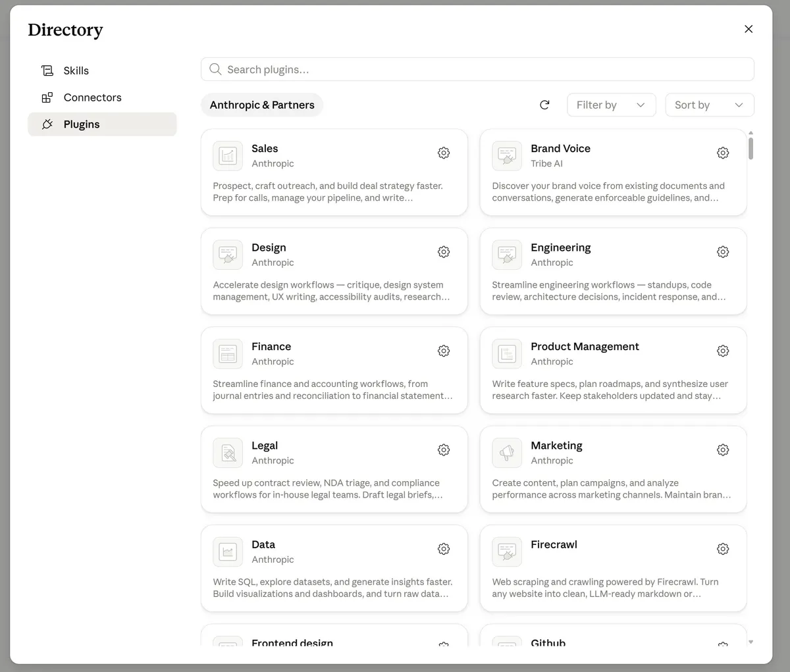The height and width of the screenshot is (672, 790).
Task: Click the refresh icon beside Filter by
Action: pos(544,105)
